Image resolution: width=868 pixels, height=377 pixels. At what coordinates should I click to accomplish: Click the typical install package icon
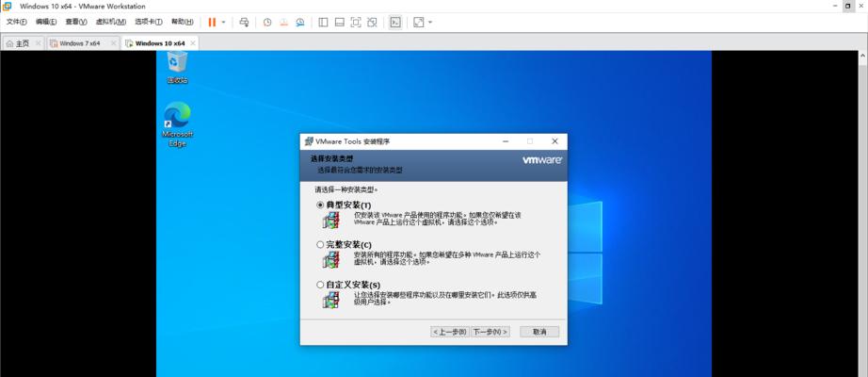(x=331, y=221)
